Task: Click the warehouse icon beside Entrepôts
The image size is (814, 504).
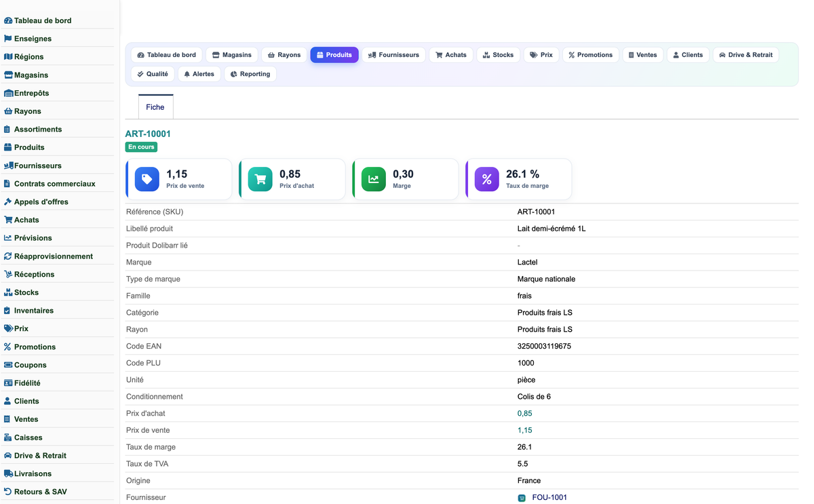Action: (x=9, y=94)
